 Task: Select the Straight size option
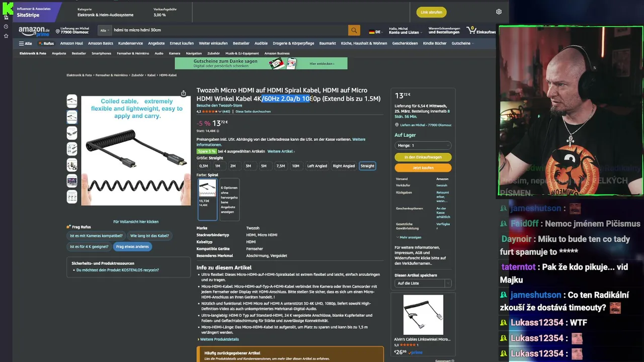(367, 166)
